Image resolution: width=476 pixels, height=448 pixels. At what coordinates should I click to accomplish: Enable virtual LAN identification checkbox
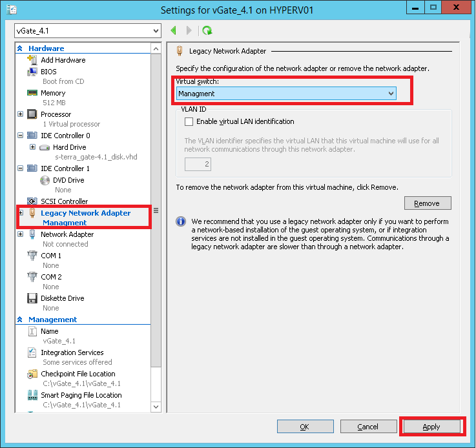point(189,121)
